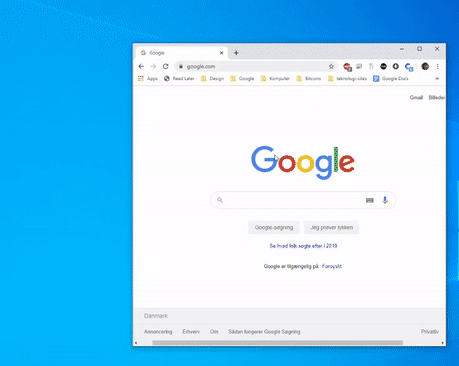Open the Komputer bookmarks folder
The width and height of the screenshot is (459, 366).
click(x=275, y=79)
